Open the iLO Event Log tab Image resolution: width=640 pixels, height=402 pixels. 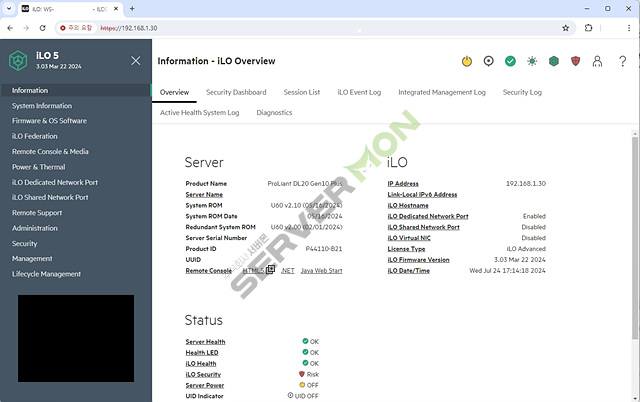point(359,92)
